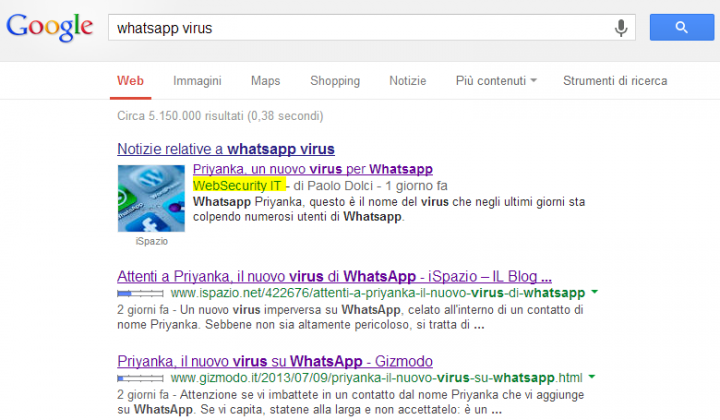The image size is (720, 420).
Task: Select the Web tab
Action: click(x=130, y=81)
